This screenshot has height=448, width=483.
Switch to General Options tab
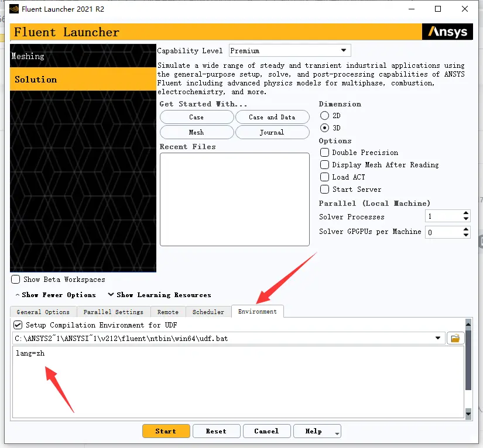(x=43, y=312)
